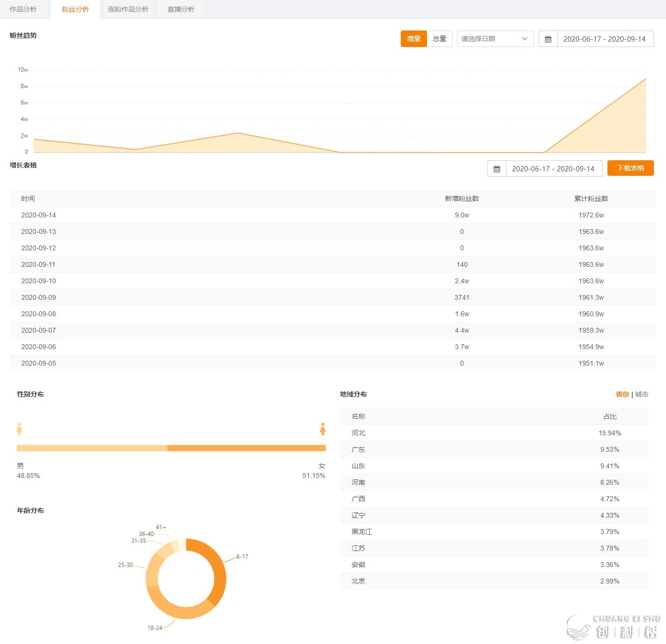Click the female figure icon
This screenshot has width=666, height=644.
coord(323,429)
